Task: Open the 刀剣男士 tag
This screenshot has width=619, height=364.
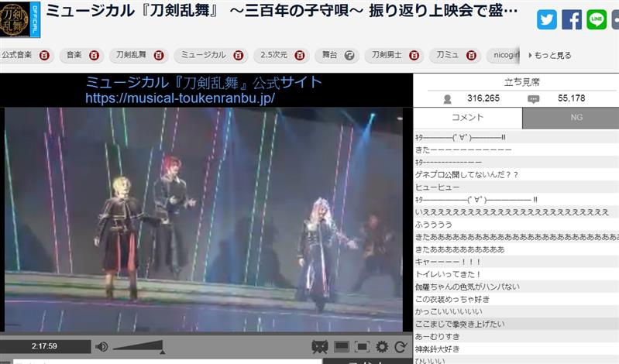Action: [x=387, y=55]
